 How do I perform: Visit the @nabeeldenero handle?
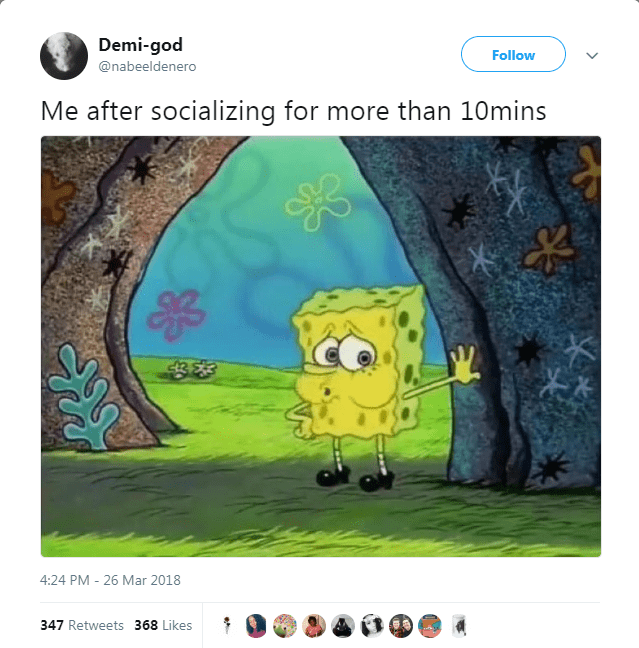147,67
